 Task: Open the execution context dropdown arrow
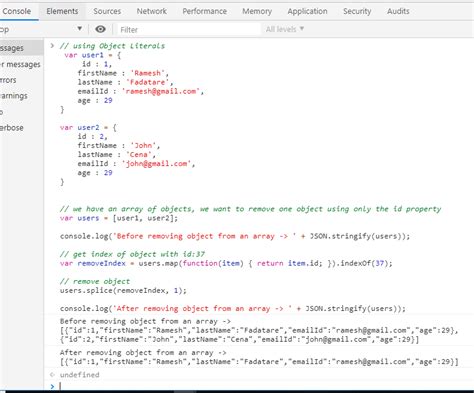[x=80, y=29]
